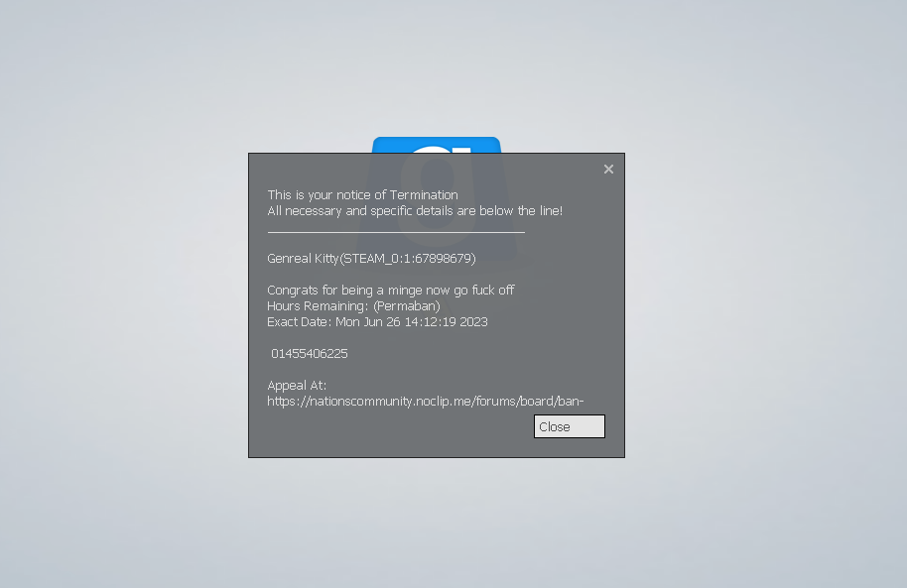Screen dimensions: 907x588
Task: Click the 'Exact Date' label text
Action: [x=299, y=321]
